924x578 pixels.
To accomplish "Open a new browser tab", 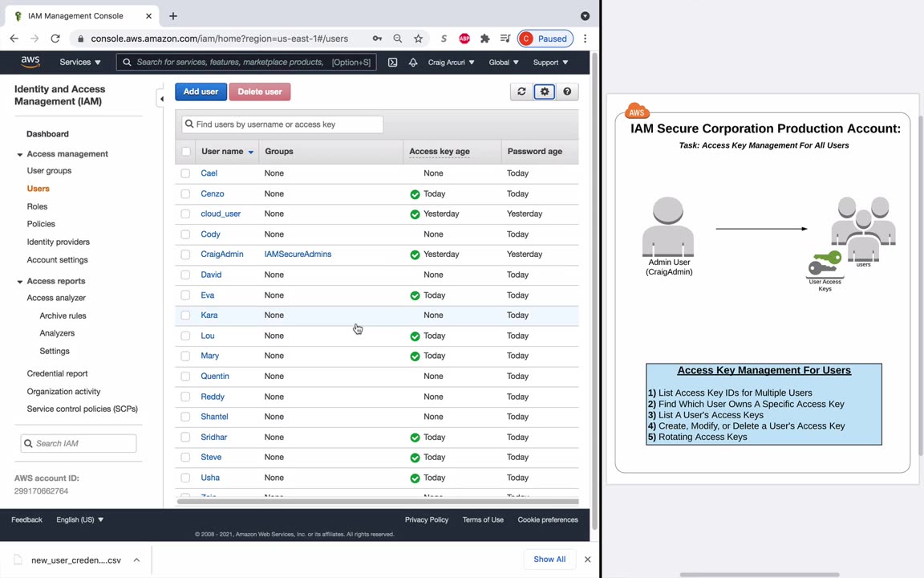I will (173, 16).
